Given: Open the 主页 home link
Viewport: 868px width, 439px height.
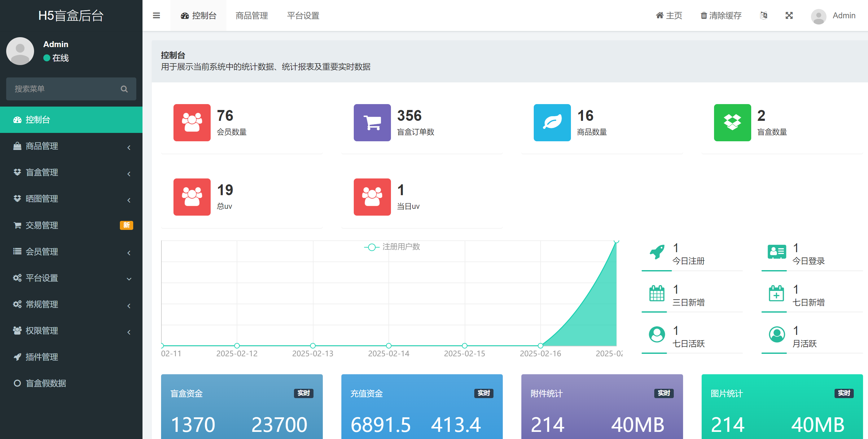Looking at the screenshot, I should tap(669, 15).
